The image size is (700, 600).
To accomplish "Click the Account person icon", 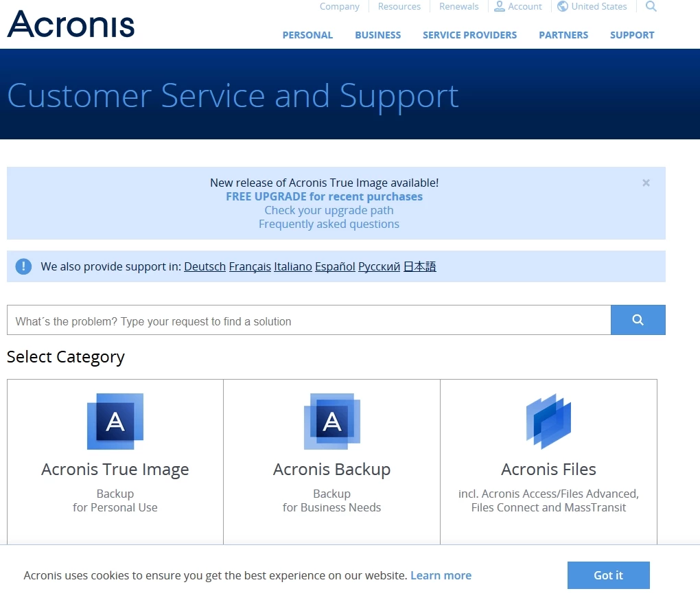I will 499,6.
